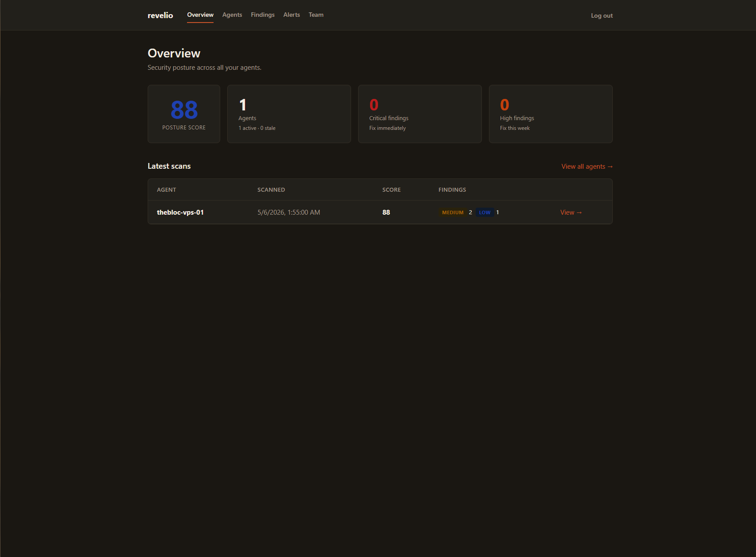Click the AGENT column header

167,190
